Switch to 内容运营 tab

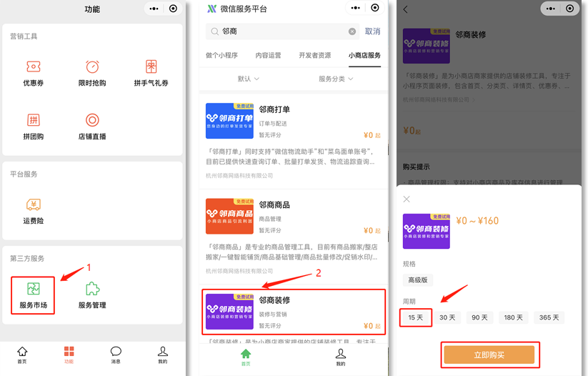[268, 56]
